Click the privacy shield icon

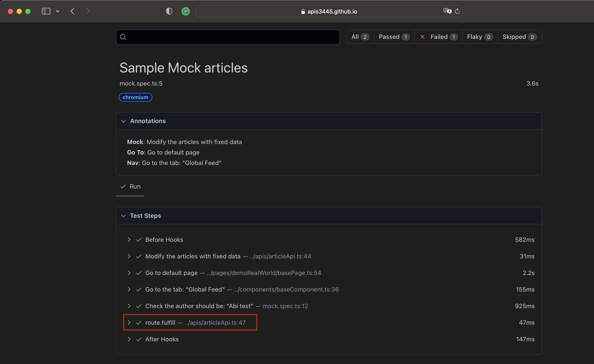coord(169,11)
